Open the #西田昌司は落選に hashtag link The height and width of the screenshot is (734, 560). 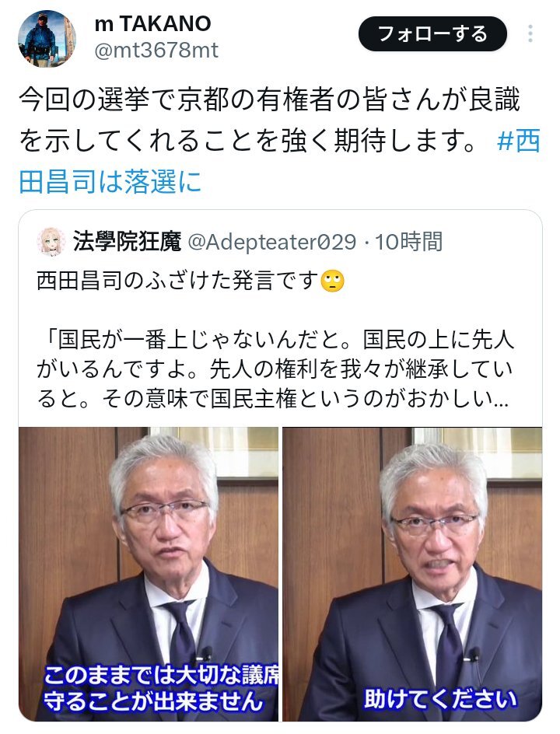pos(279,160)
